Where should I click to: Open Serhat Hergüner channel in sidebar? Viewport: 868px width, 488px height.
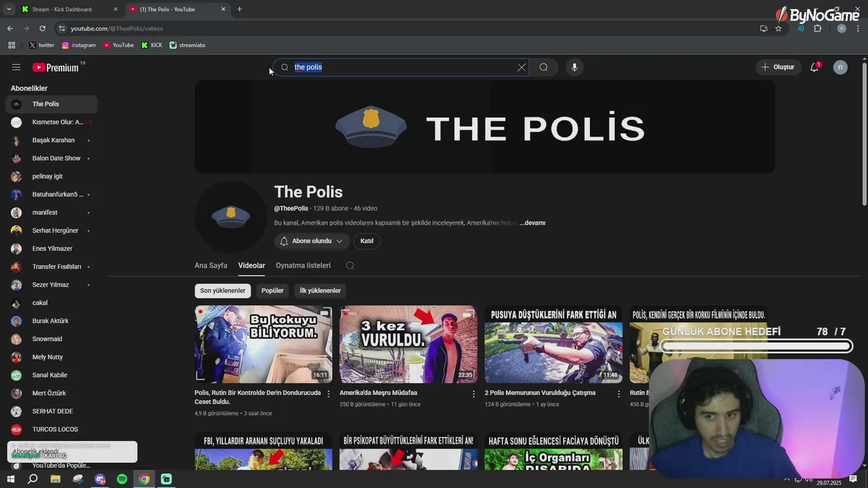(52, 230)
